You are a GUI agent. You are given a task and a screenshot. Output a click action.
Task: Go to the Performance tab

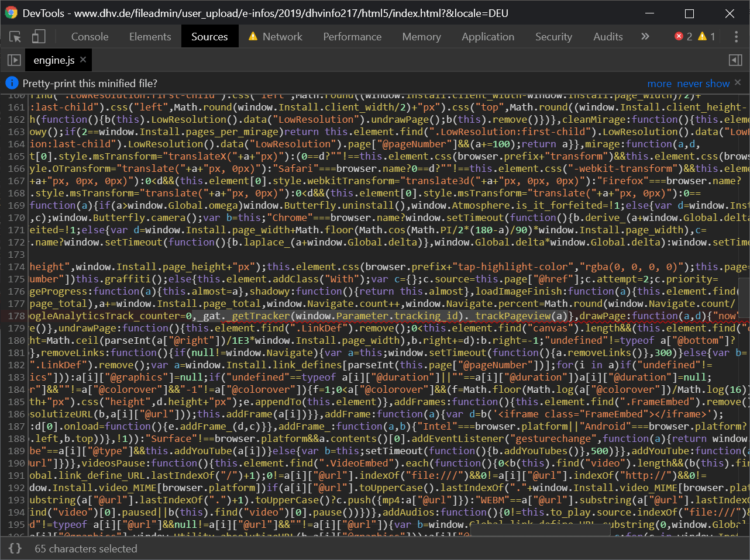coord(352,37)
